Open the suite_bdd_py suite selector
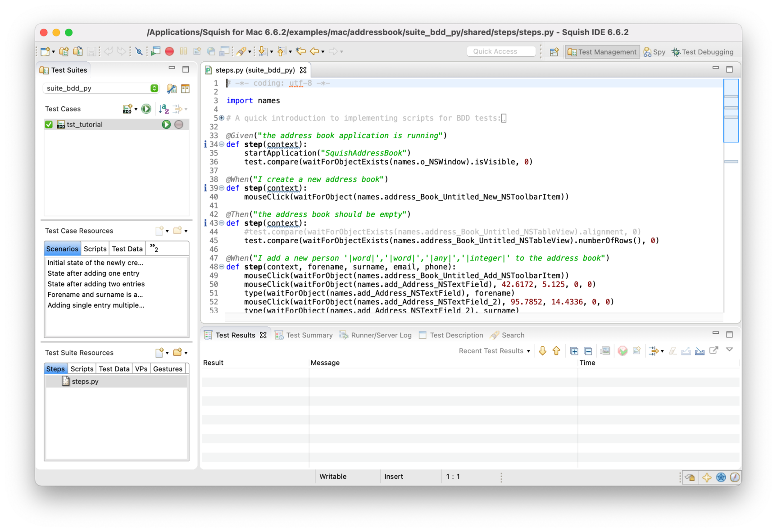Viewport: 777px width, 532px height. point(101,88)
